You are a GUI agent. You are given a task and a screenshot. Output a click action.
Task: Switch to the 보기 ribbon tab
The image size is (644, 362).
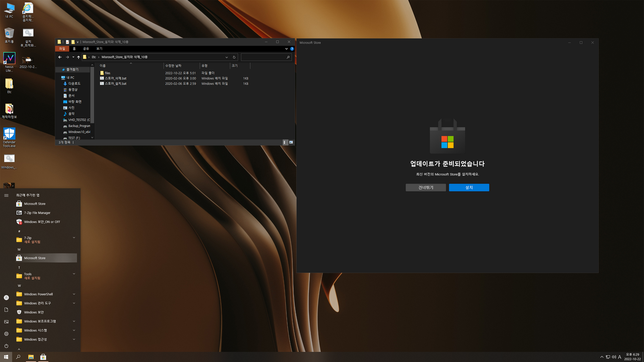point(99,49)
